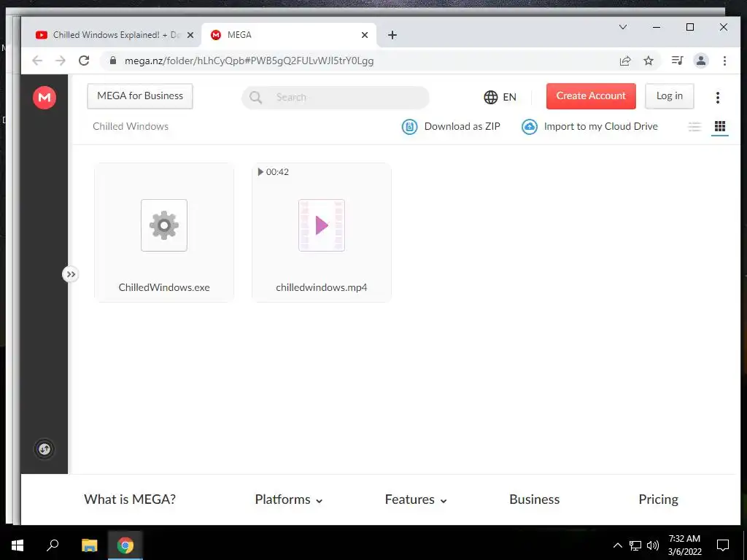Click the Import to my Cloud Drive icon
Viewport: 747px width, 560px height.
coord(530,127)
